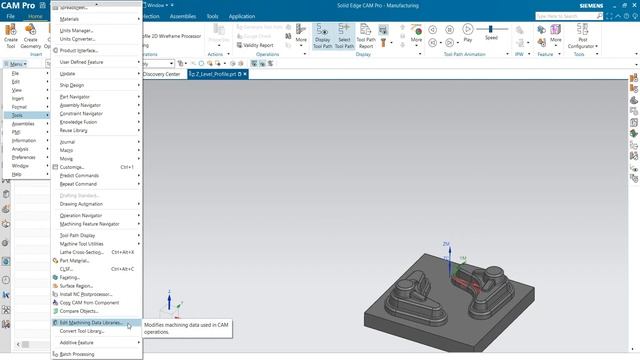Switch to the Application ribbon tab
The width and height of the screenshot is (640, 360).
point(242,16)
